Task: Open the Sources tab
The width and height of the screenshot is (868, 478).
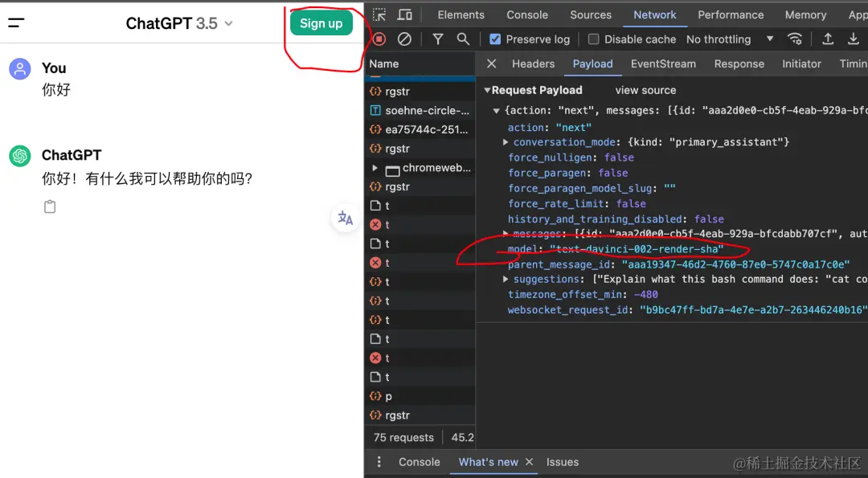Action: (x=591, y=15)
